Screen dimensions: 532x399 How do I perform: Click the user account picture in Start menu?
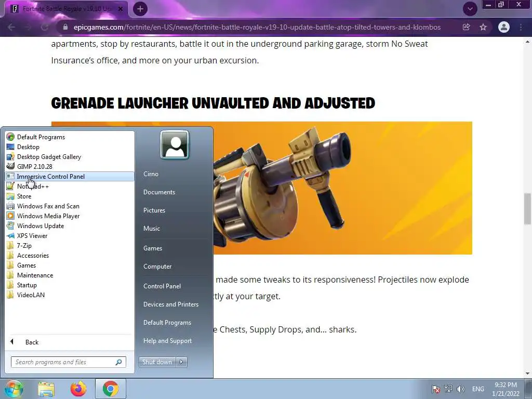(x=175, y=144)
